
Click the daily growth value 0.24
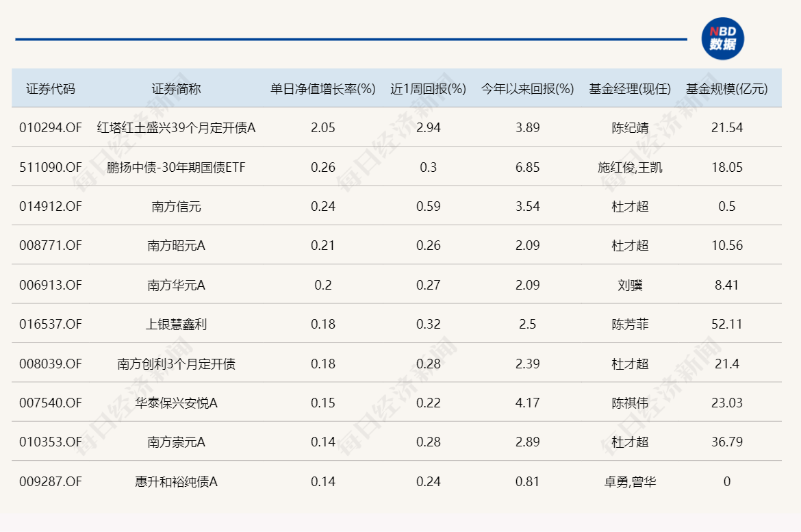[323, 207]
